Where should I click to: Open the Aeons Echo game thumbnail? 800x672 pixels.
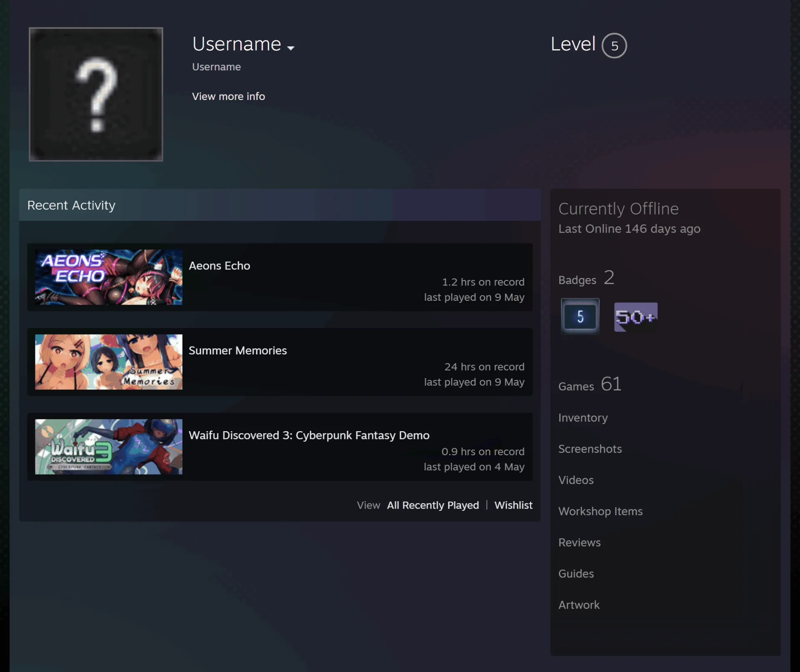(x=109, y=277)
